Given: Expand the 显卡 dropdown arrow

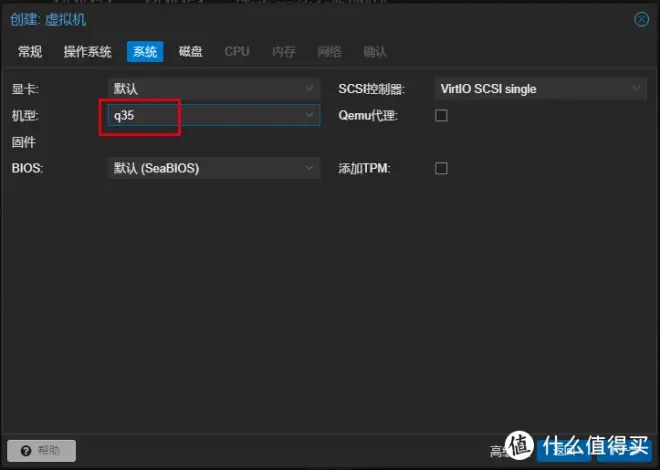Looking at the screenshot, I should [309, 89].
